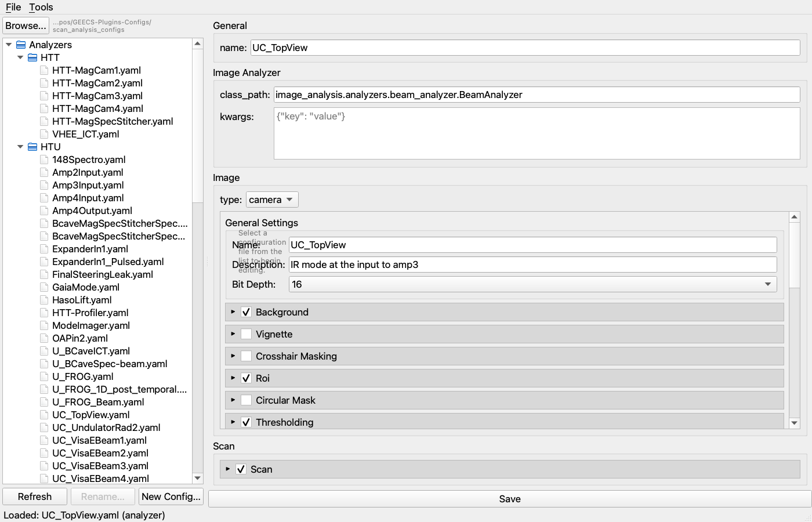Viewport: 812px width, 522px height.
Task: Click the file icon beside HasoLift.yaml
Action: coord(44,300)
